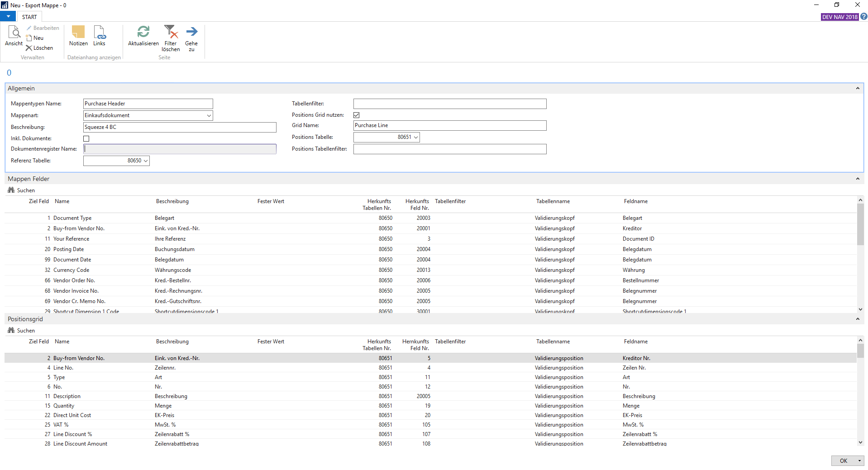Click the EK-Preis description cell
Screen dimensions: 868x470
pos(164,415)
